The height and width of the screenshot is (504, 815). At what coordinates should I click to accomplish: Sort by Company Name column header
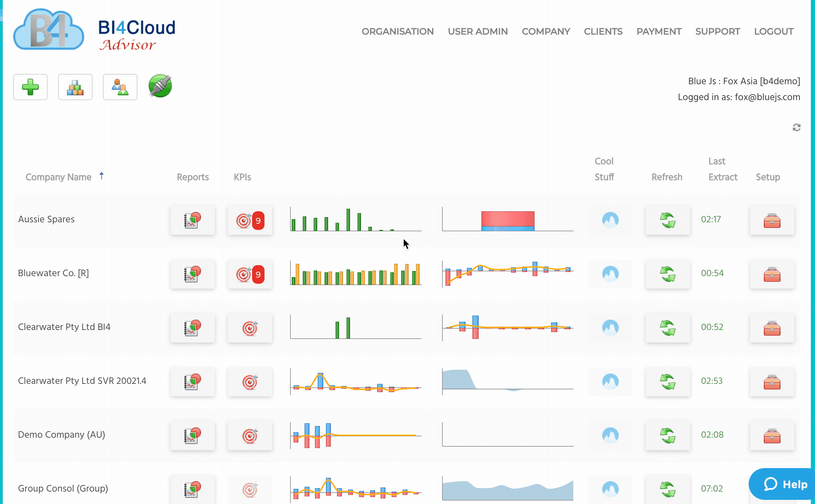[x=58, y=177]
